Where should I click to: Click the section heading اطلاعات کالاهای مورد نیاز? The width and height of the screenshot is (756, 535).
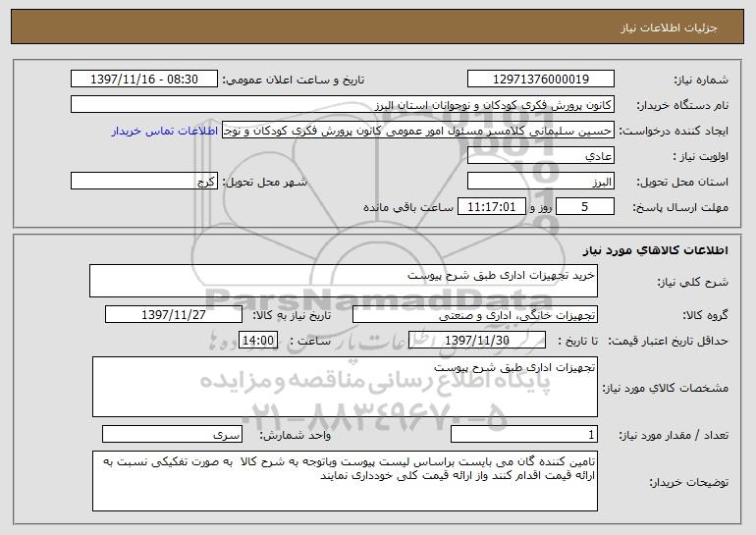tap(655, 250)
